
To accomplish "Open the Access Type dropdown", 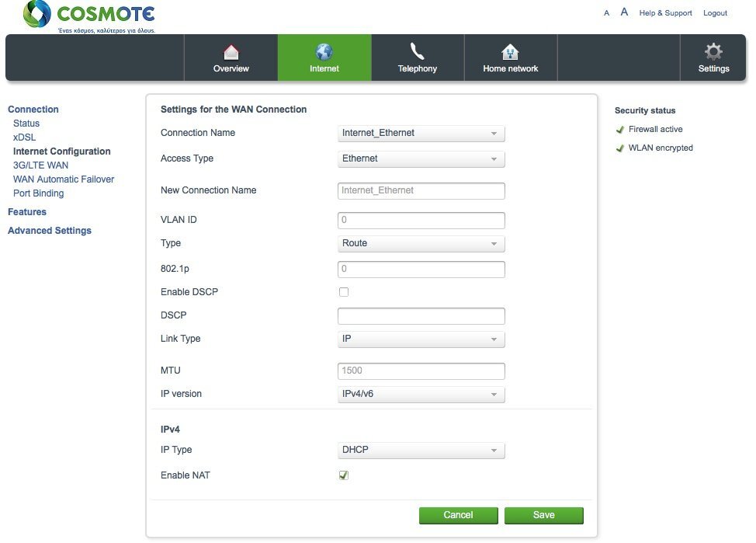I will [x=421, y=158].
